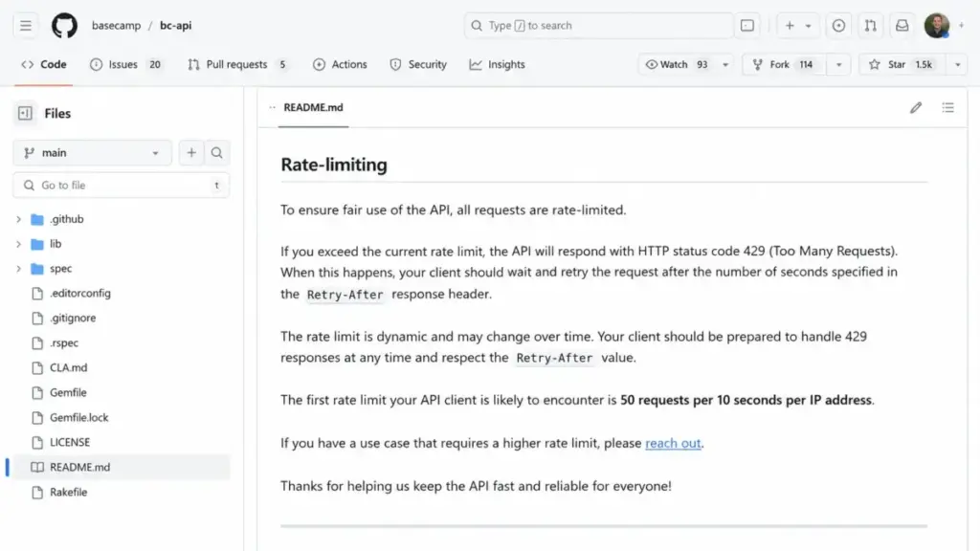Viewport: 980px width, 551px height.
Task: Open the Fork options dropdown arrow
Action: 838,64
